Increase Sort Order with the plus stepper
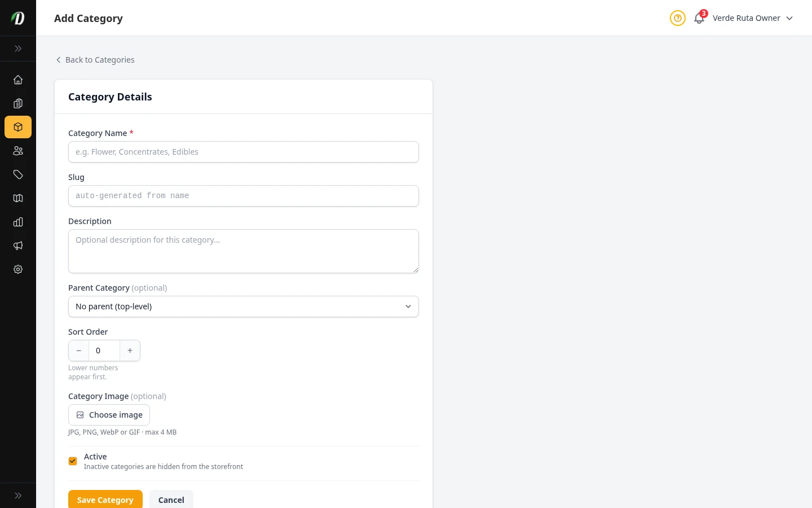The image size is (812, 508). pyautogui.click(x=130, y=351)
